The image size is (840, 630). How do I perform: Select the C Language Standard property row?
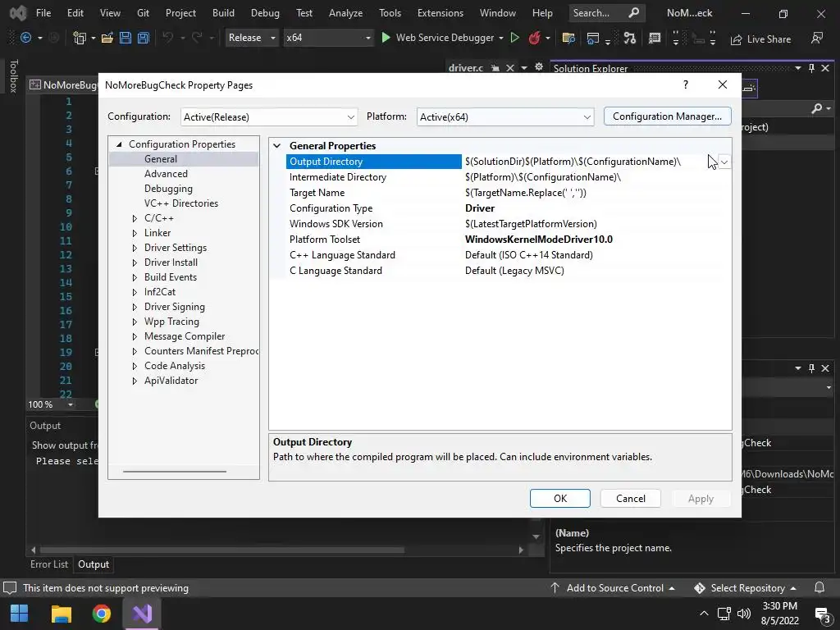(508, 271)
